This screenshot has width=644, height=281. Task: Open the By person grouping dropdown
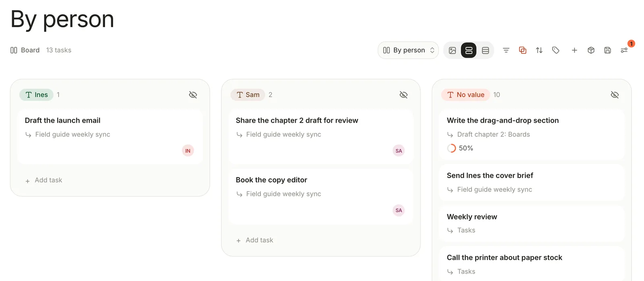click(x=408, y=50)
